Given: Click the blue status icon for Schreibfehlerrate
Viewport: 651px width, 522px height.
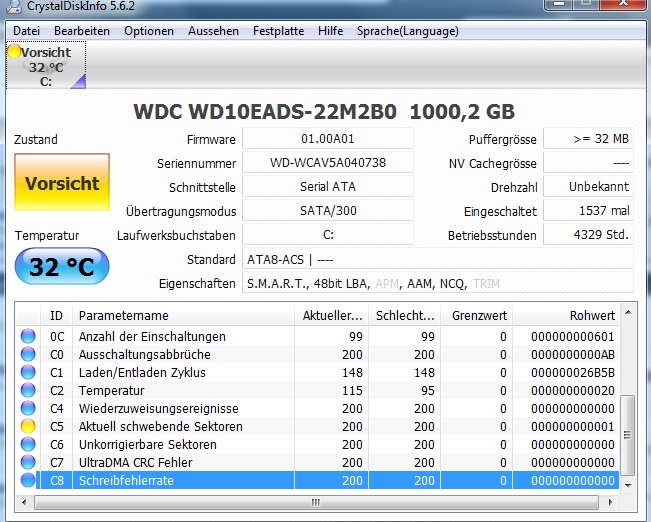Looking at the screenshot, I should click(x=28, y=480).
